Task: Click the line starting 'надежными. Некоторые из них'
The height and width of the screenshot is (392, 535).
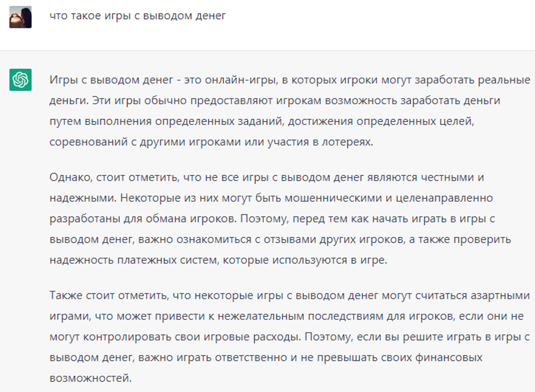Action: (x=271, y=198)
